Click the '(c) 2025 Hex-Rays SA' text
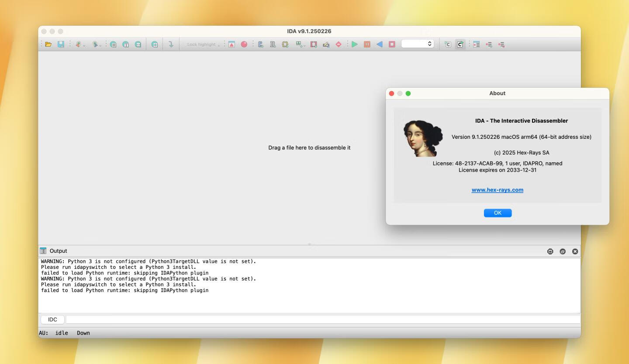 pos(522,153)
